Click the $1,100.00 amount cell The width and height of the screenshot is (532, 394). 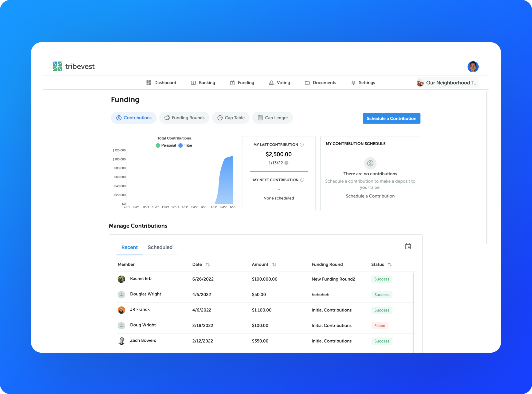tap(262, 310)
